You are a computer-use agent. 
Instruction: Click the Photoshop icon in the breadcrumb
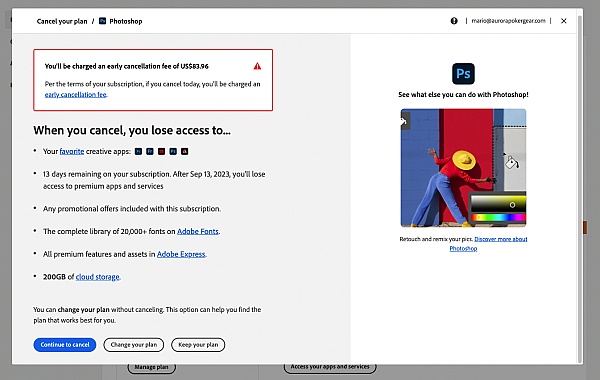(x=102, y=21)
